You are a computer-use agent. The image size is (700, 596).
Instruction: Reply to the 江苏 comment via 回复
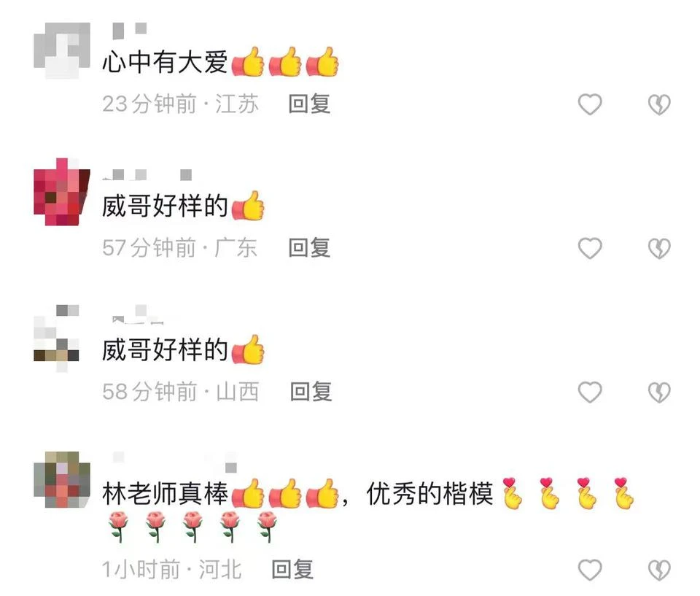coord(309,104)
